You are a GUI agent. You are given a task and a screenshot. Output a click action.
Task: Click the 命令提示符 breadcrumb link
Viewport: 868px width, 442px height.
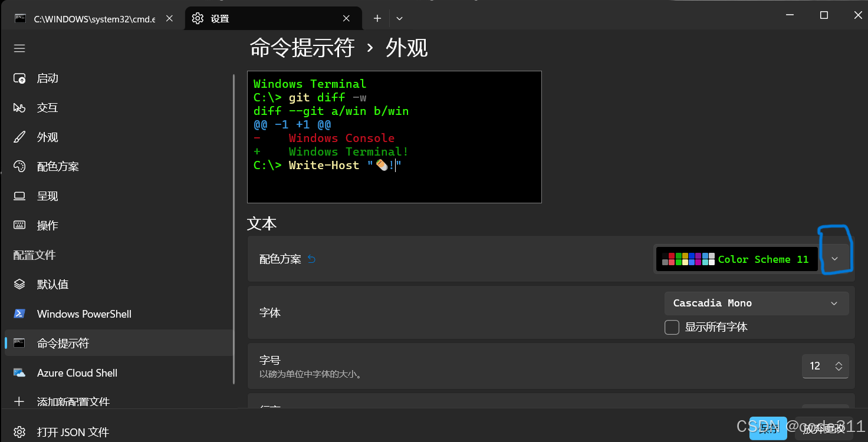click(x=302, y=48)
